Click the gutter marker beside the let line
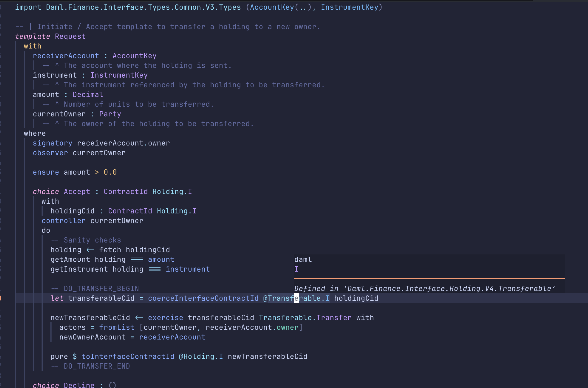Viewport: 588px width, 388px height. click(1, 298)
